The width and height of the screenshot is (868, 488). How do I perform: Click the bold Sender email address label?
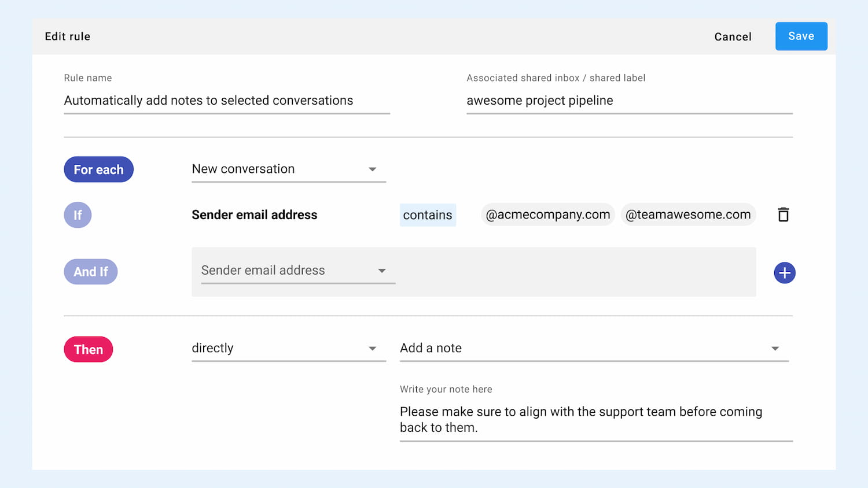[255, 215]
